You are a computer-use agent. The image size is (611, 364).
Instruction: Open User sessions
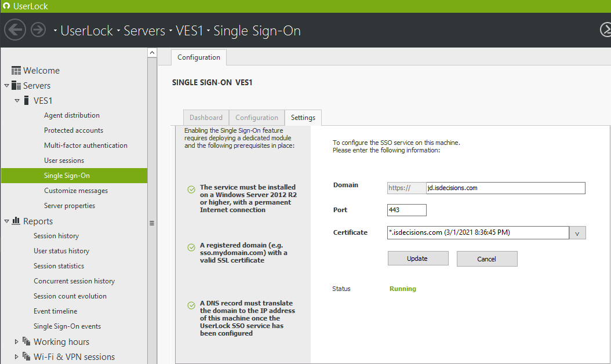point(64,160)
